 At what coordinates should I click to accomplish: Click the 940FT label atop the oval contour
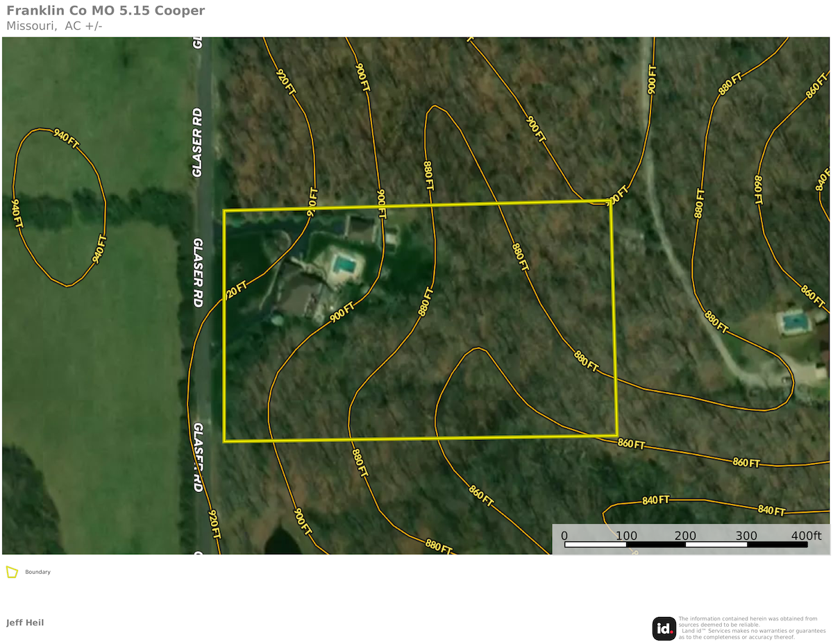pos(66,137)
